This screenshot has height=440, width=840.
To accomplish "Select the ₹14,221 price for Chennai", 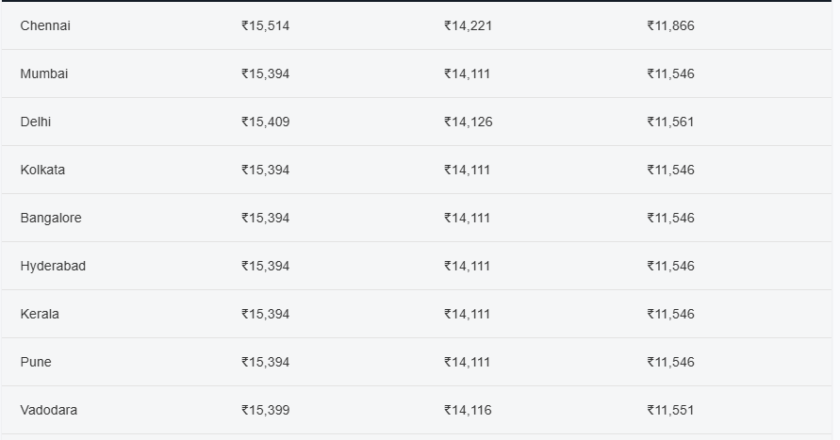I will 468,26.
